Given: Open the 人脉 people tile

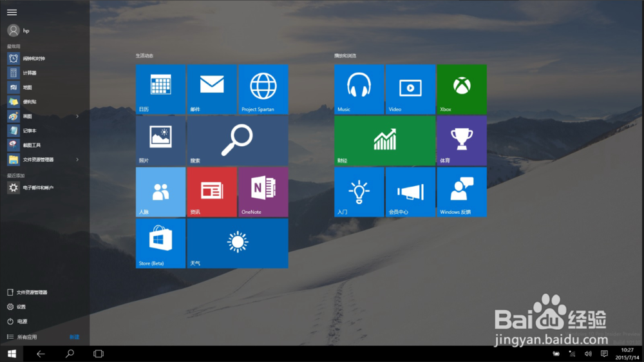Looking at the screenshot, I should click(160, 192).
